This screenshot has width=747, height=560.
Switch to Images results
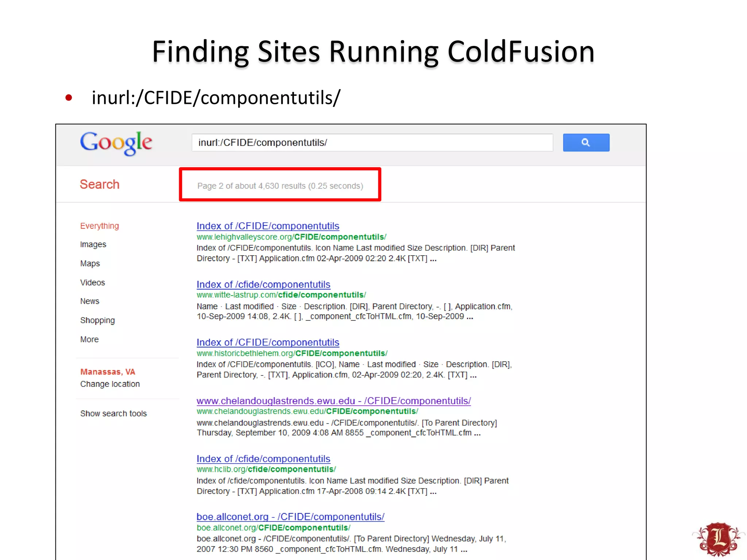[93, 245]
